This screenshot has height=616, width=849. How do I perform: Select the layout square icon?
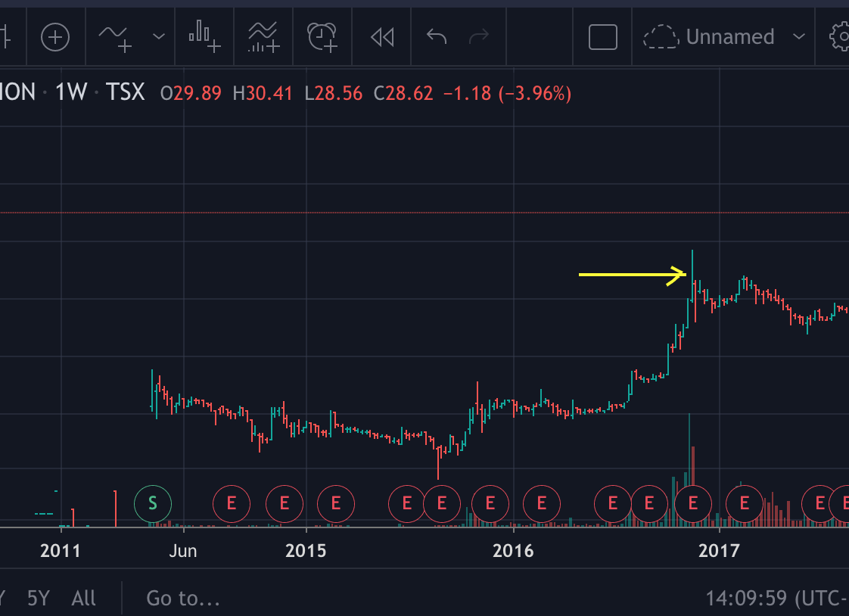[602, 37]
